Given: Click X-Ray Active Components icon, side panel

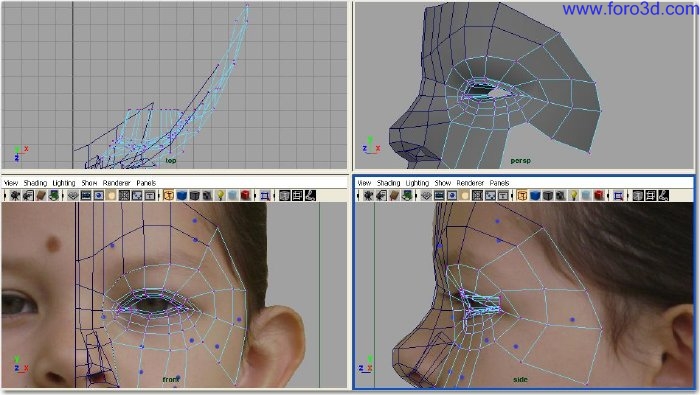Looking at the screenshot, I should tap(651, 195).
